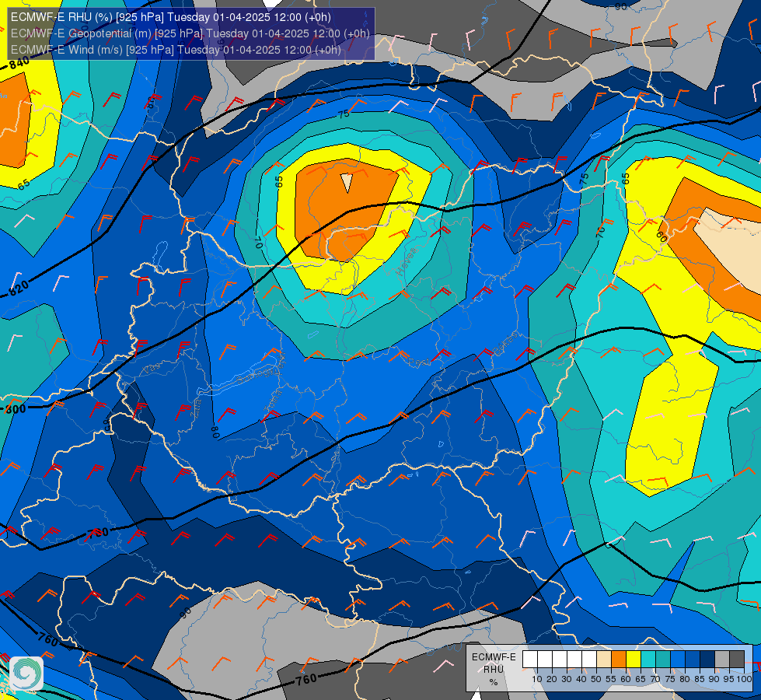Image resolution: width=761 pixels, height=700 pixels.
Task: Click the orange 55-60 legend color box
Action: click(x=618, y=660)
